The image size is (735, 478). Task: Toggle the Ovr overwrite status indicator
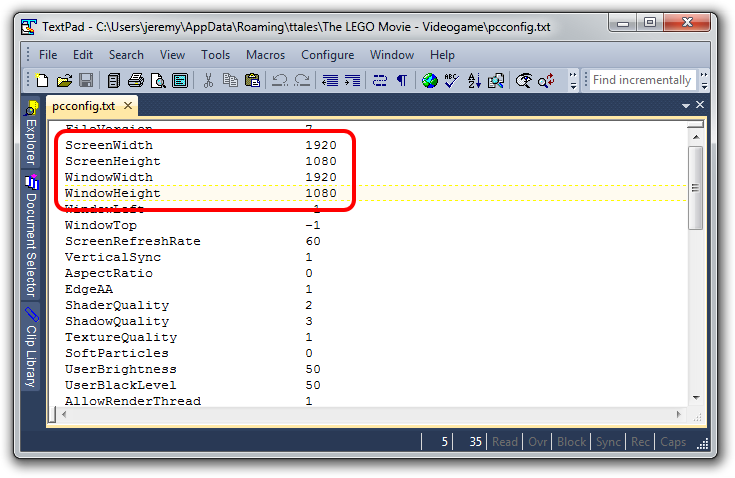click(x=538, y=442)
